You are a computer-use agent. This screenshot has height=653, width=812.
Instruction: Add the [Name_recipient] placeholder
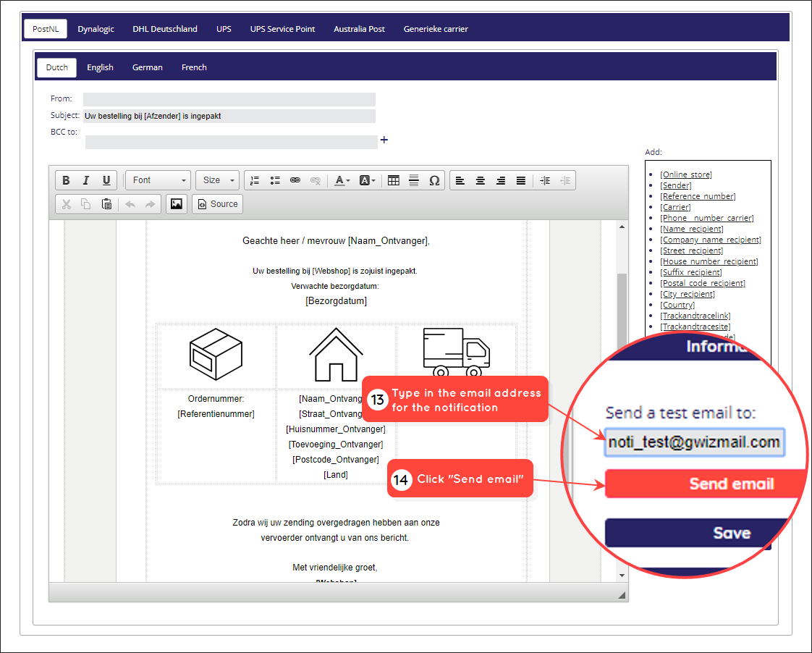(692, 229)
